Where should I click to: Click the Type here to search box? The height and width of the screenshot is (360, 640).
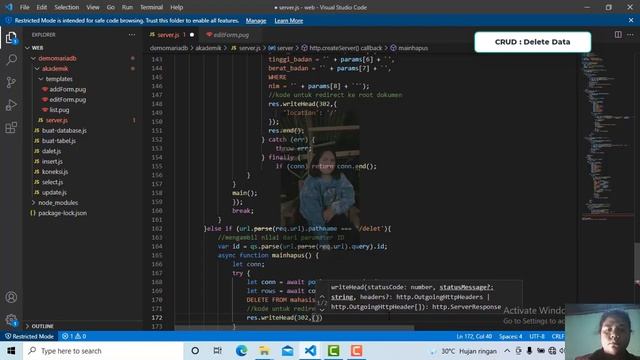click(104, 351)
